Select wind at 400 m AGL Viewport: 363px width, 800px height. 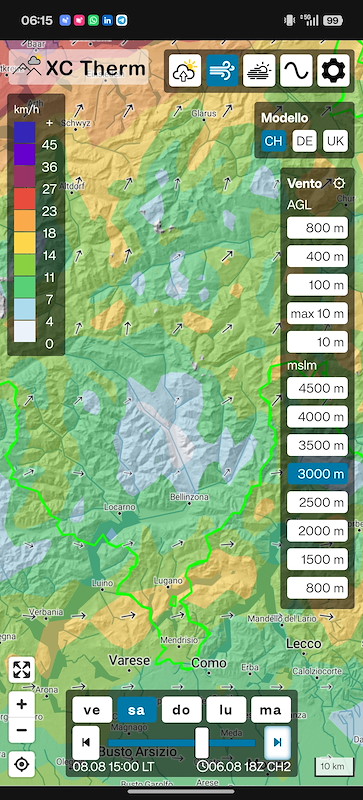(317, 256)
